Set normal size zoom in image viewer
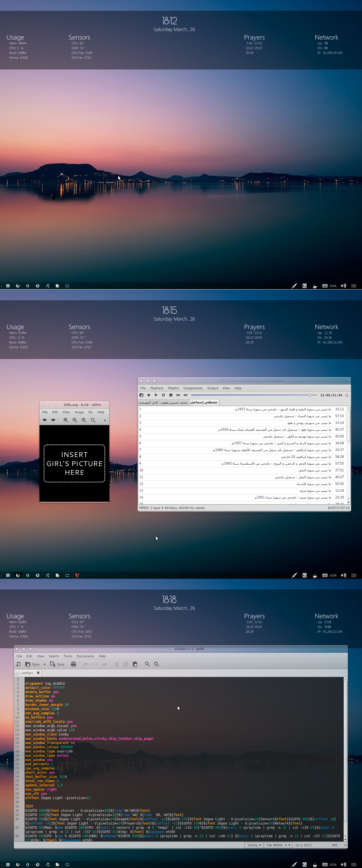362x868 pixels. click(84, 420)
